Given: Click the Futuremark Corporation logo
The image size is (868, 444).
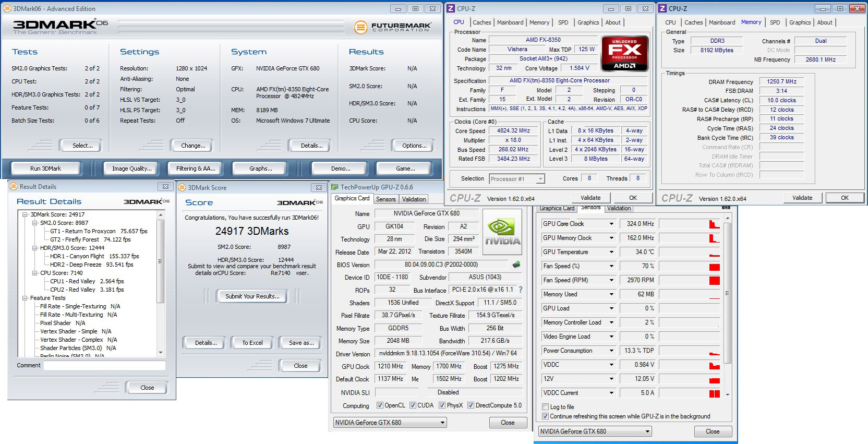Looking at the screenshot, I should [393, 27].
